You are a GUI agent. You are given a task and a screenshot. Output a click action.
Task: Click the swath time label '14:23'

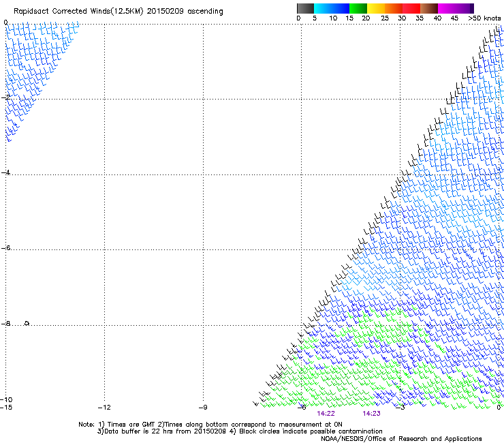click(x=371, y=414)
